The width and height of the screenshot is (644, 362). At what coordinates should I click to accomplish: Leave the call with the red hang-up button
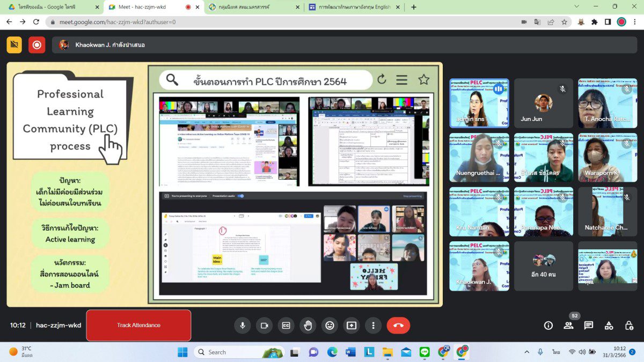pyautogui.click(x=398, y=325)
